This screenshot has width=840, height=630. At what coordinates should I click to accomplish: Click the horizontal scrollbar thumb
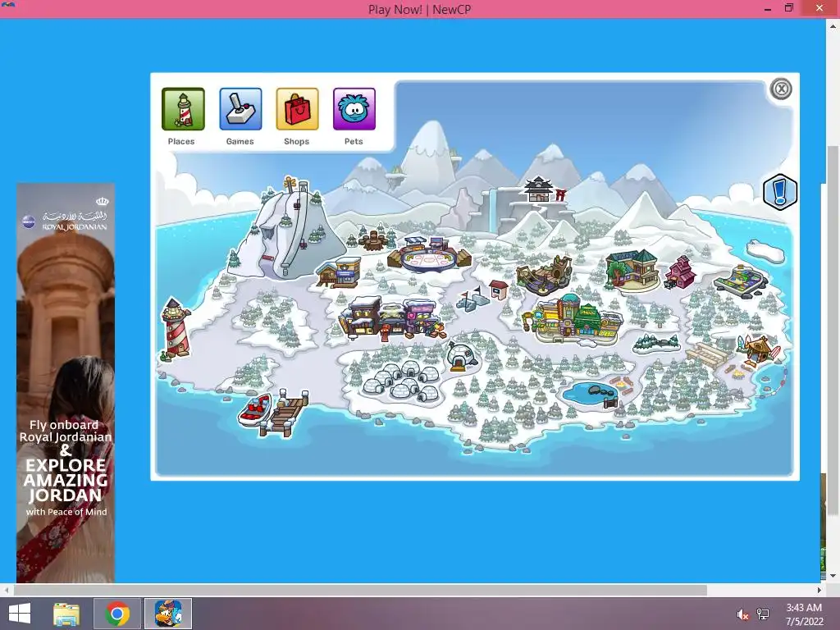point(360,590)
